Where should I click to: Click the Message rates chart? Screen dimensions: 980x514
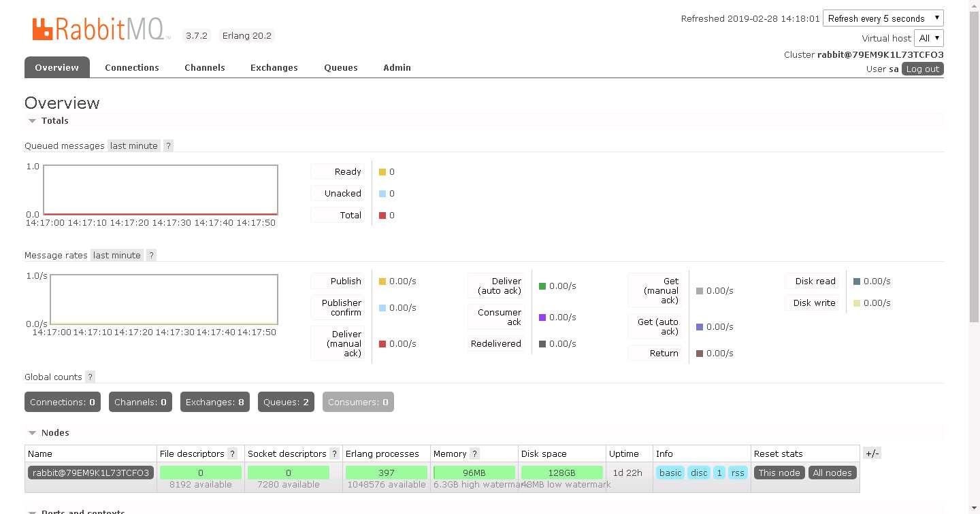pos(164,299)
